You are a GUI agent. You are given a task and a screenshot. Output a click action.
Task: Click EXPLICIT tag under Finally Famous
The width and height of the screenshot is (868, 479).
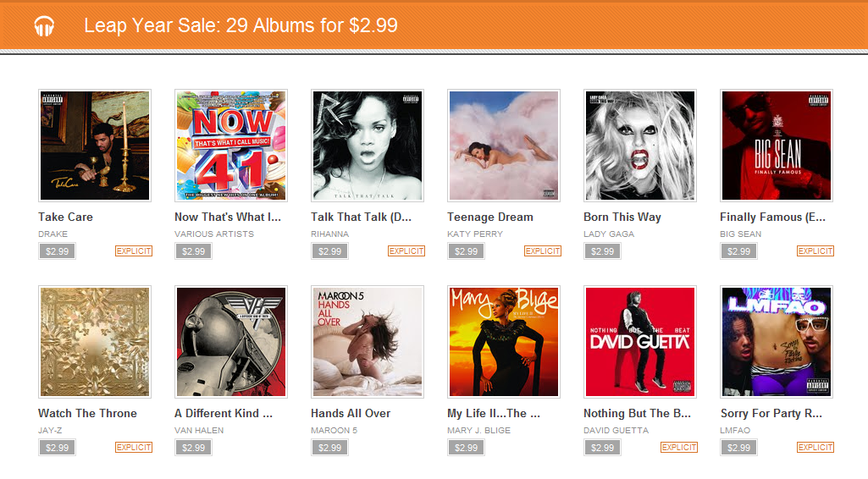[x=815, y=251]
